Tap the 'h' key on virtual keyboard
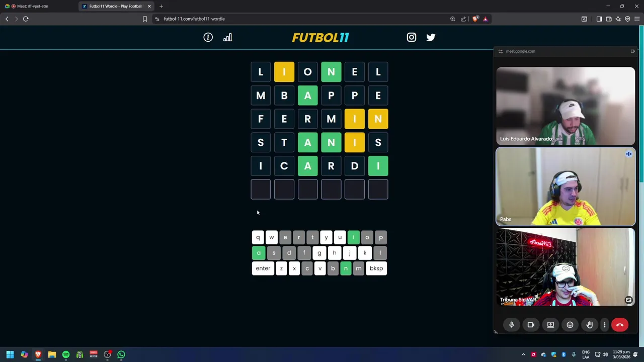The width and height of the screenshot is (644, 362). pyautogui.click(x=334, y=253)
